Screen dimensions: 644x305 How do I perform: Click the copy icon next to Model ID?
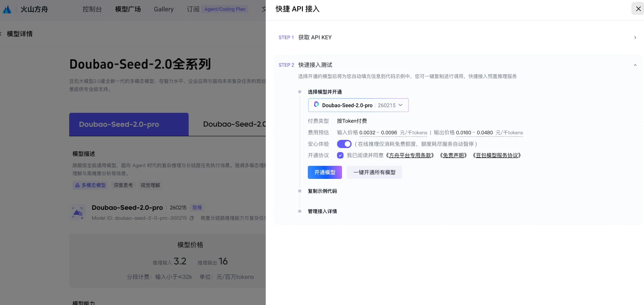tap(192, 218)
